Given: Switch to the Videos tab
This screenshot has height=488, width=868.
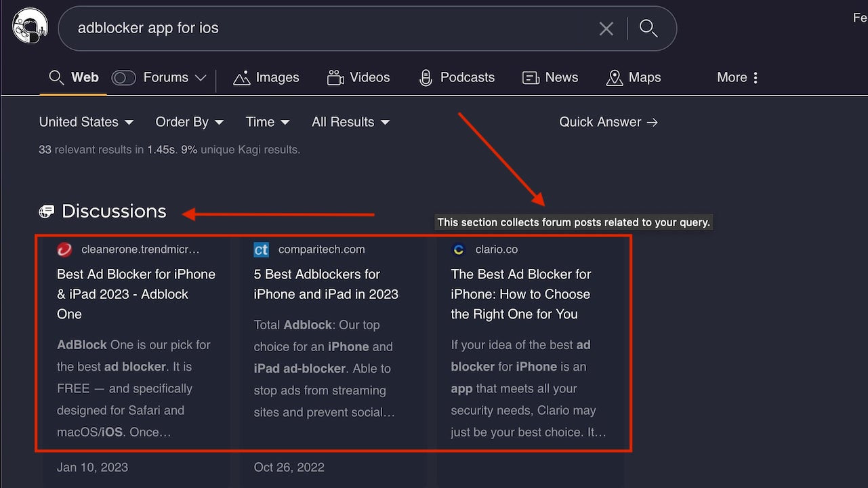Looking at the screenshot, I should click(358, 77).
